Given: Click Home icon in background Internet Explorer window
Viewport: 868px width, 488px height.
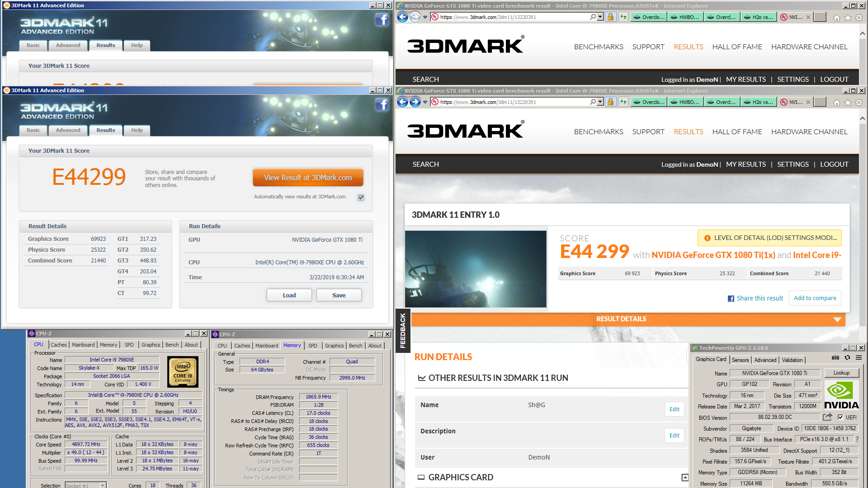Looking at the screenshot, I should pos(837,18).
